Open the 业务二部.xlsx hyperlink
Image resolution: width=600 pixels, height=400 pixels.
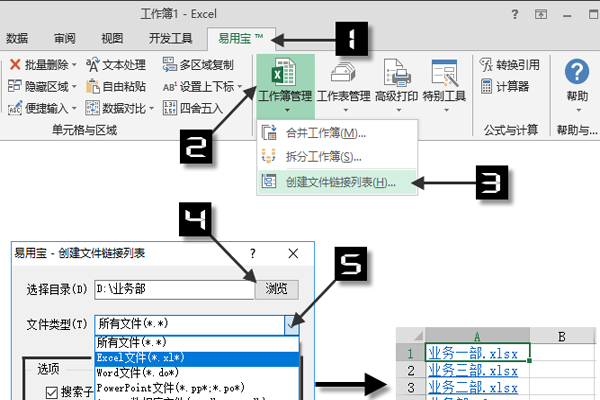pyautogui.click(x=473, y=387)
